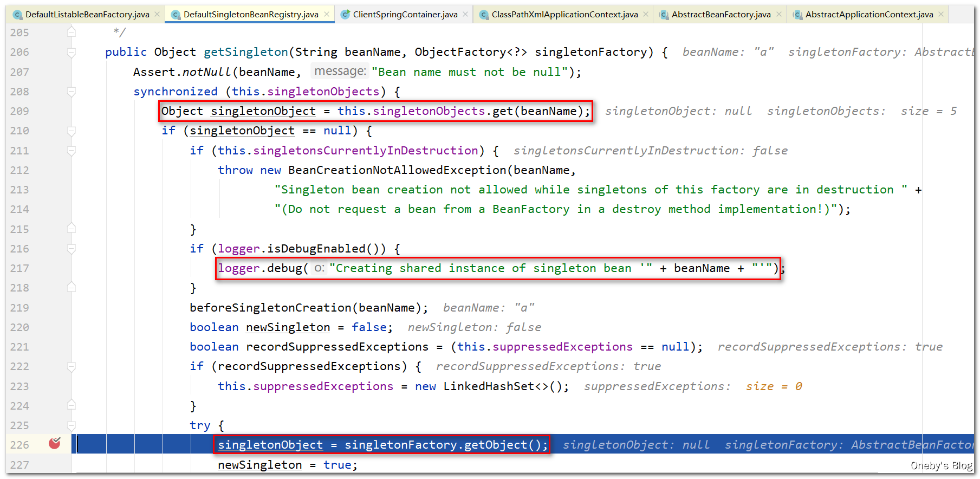Click the getSingleton method name
The height and width of the screenshot is (479, 980).
246,52
